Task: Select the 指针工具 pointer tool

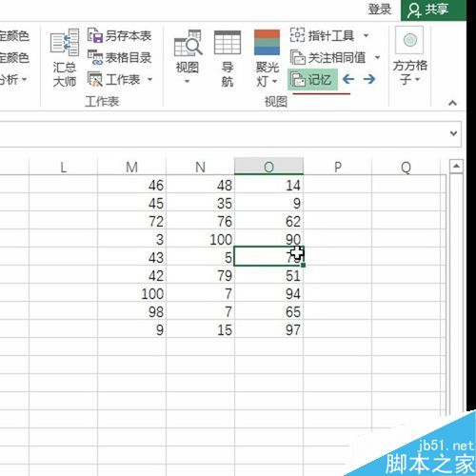Action: point(322,35)
